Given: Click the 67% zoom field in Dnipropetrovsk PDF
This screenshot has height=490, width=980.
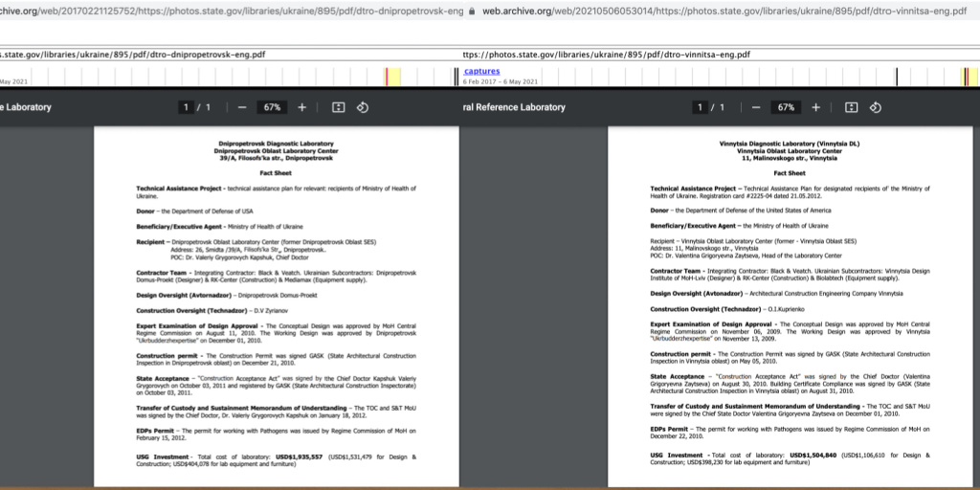Looking at the screenshot, I should (272, 107).
